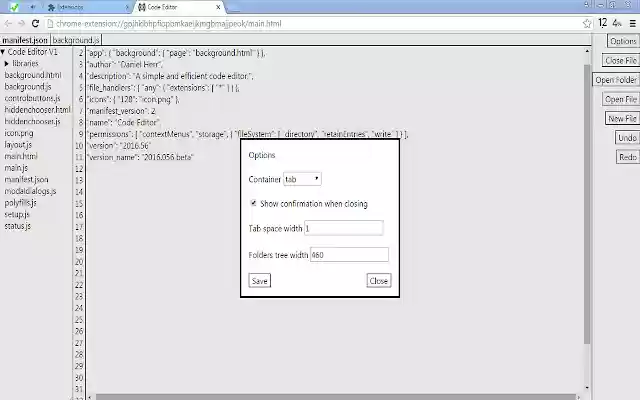Focus the Tab space width field
The image size is (640, 400).
point(344,228)
